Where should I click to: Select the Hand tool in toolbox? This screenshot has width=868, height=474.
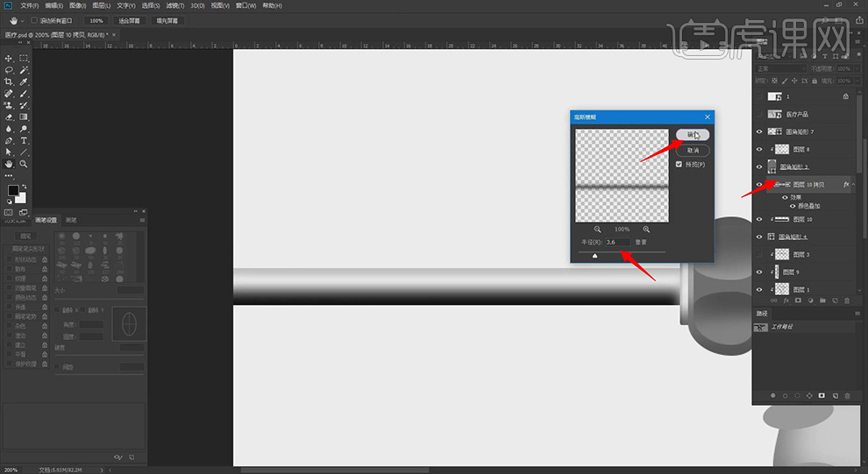pyautogui.click(x=8, y=164)
